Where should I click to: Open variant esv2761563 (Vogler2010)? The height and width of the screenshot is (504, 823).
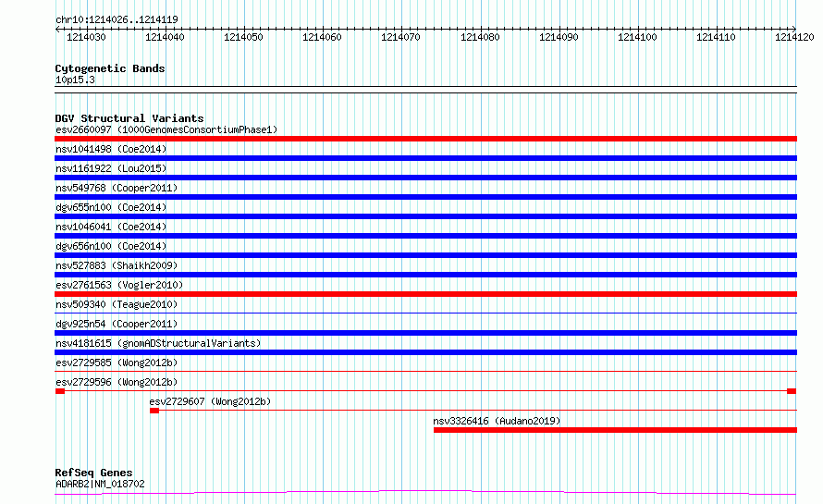tap(119, 285)
